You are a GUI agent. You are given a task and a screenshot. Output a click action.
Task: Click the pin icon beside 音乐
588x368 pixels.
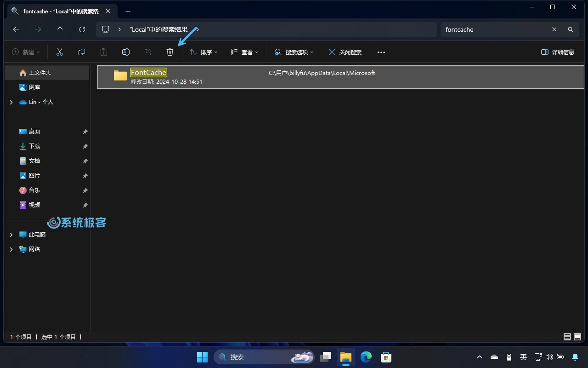(85, 190)
